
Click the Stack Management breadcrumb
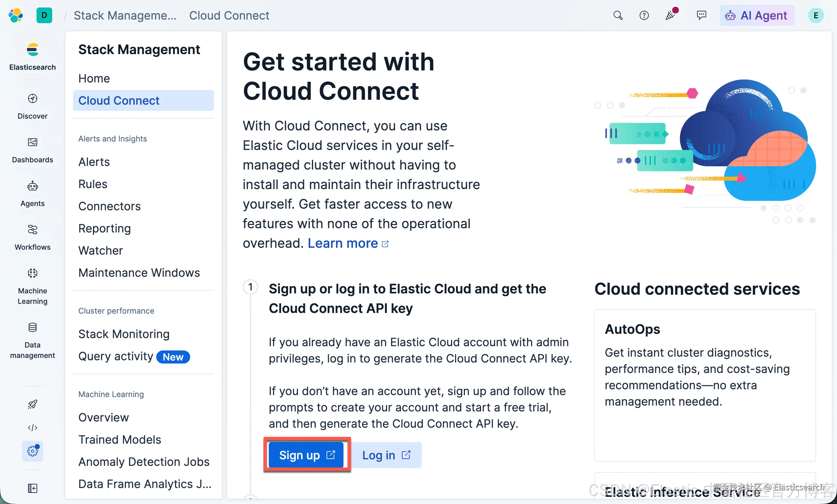(x=125, y=15)
